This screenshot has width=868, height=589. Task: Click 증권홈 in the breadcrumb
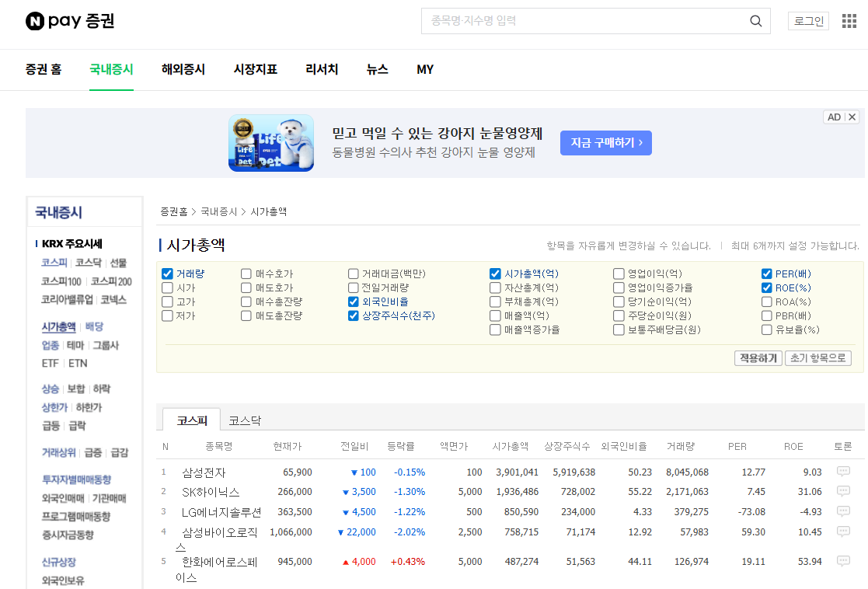(174, 211)
